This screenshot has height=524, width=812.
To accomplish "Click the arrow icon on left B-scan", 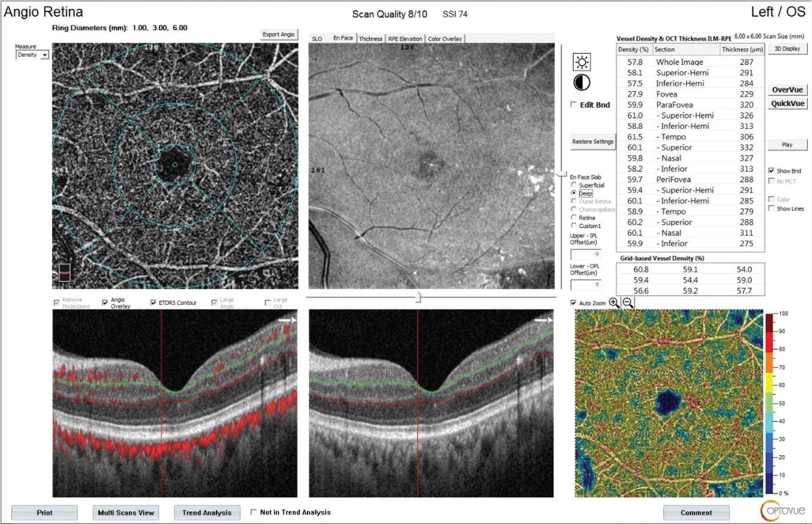I will tap(287, 320).
